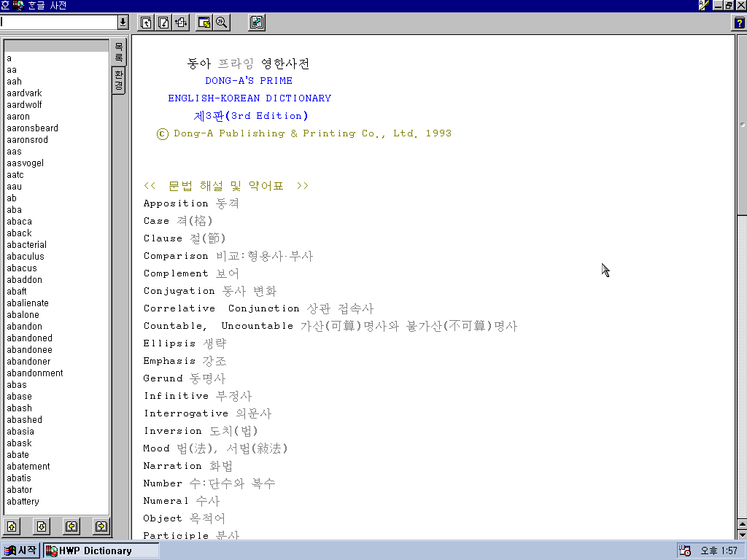The width and height of the screenshot is (747, 560).
Task: Click the page-up arrow button below word list
Action: (12, 526)
